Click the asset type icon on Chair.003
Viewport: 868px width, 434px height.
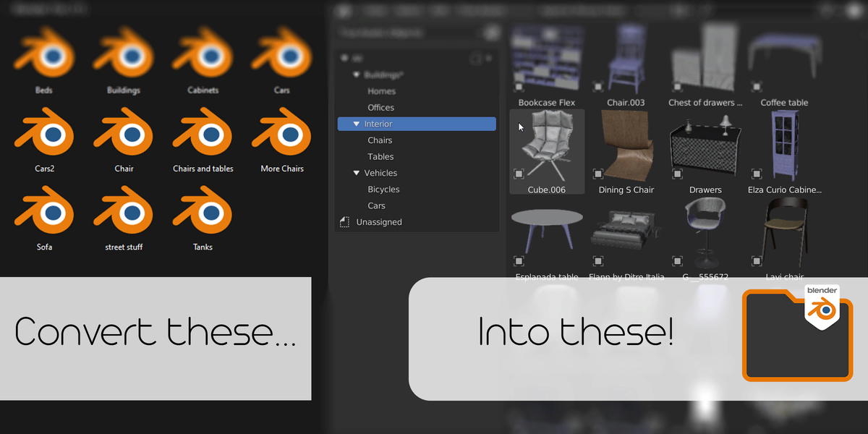tap(598, 86)
